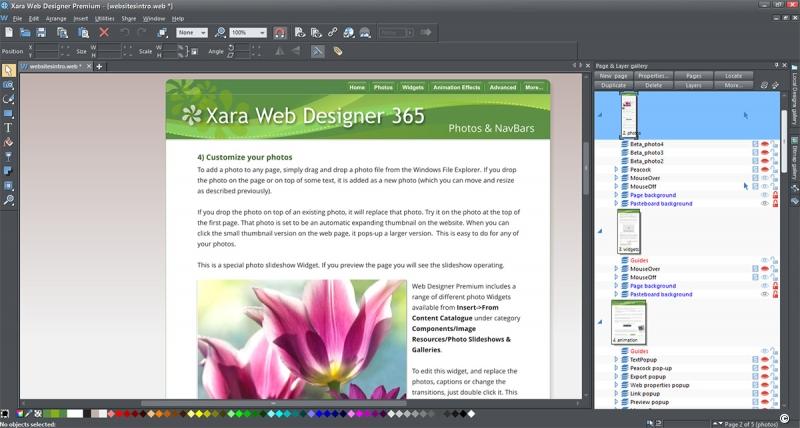Toggle checkbox on Preview popup layer
Screen dimensions: 800x428
pos(756,402)
